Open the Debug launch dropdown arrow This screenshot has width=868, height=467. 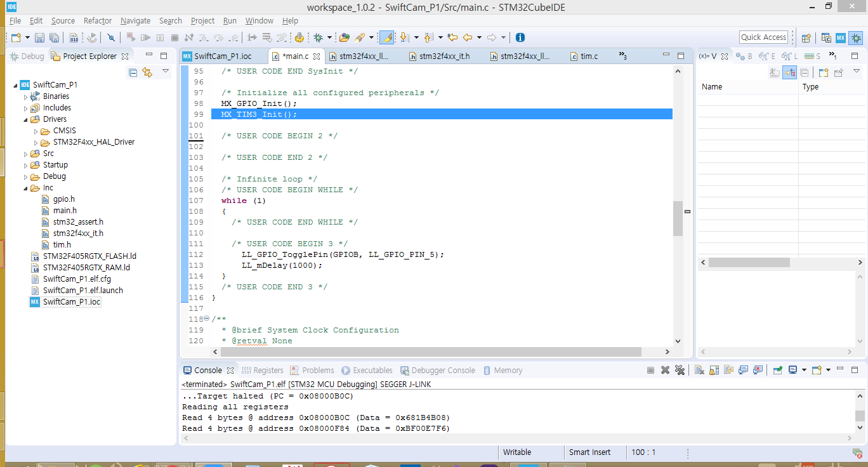329,38
